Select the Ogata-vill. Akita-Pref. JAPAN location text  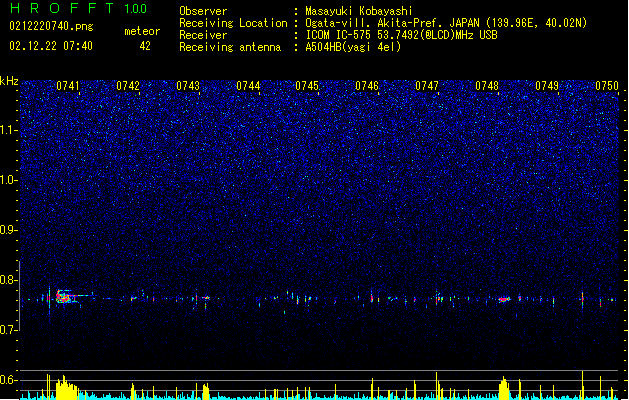[446, 23]
